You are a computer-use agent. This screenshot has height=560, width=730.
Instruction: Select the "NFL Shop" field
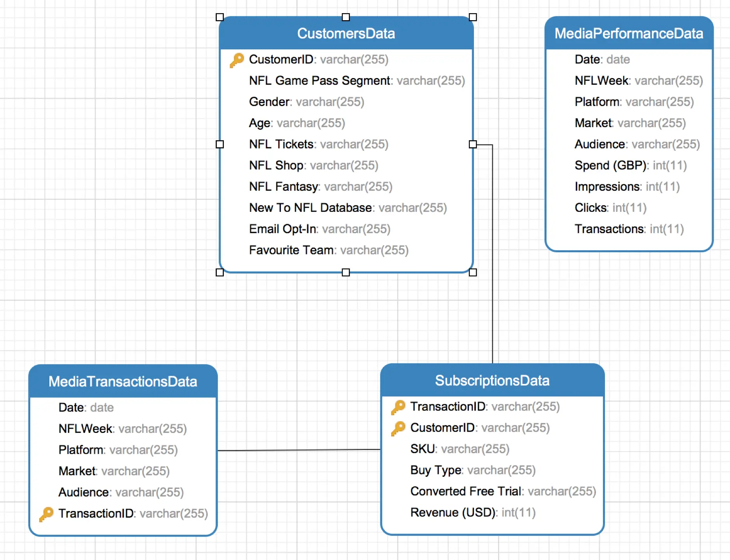[314, 166]
